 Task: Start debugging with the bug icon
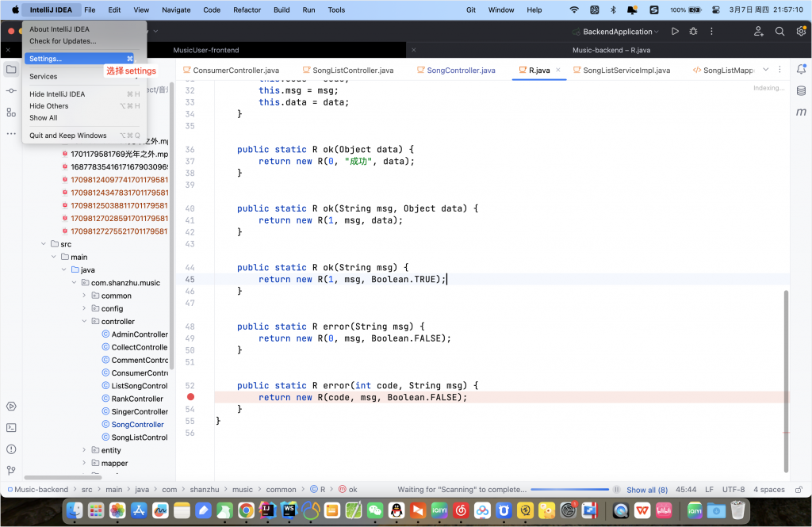(694, 32)
